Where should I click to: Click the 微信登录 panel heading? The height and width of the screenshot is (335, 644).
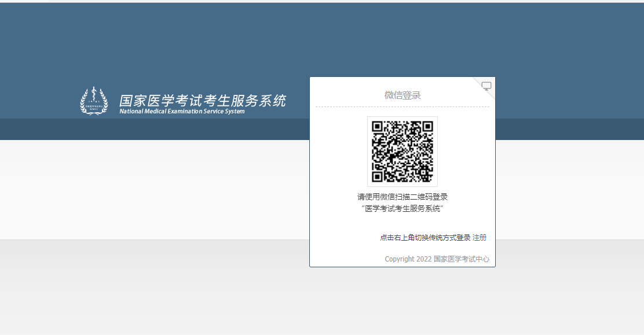(x=402, y=95)
